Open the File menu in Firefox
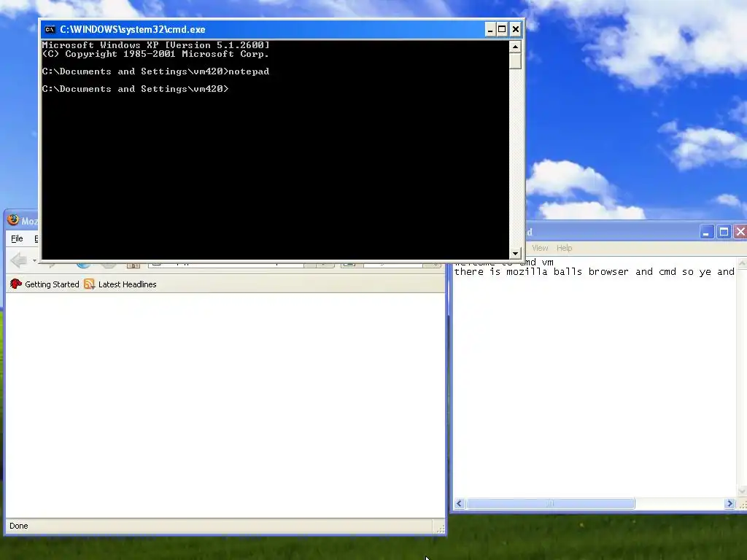This screenshot has height=560, width=747. 18,238
